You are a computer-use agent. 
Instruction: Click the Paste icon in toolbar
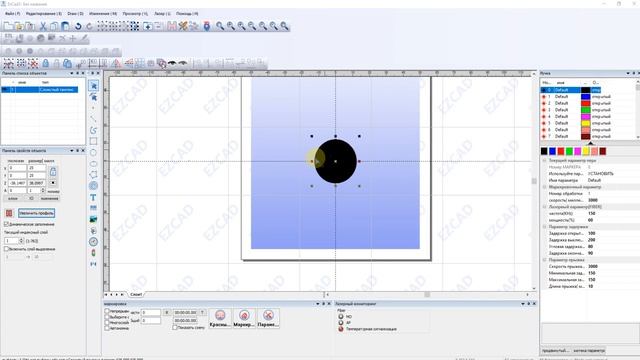tap(65, 27)
